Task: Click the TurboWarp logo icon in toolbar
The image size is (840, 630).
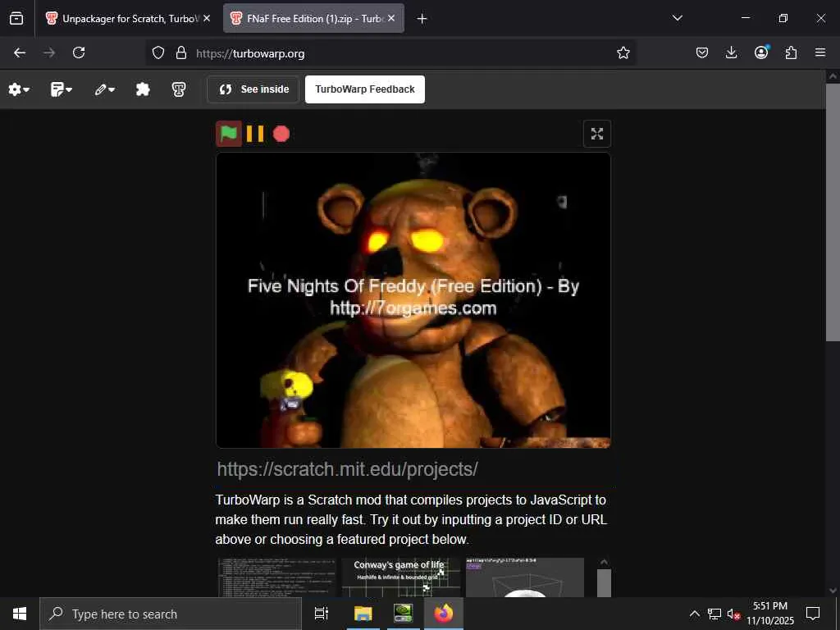Action: [x=179, y=89]
